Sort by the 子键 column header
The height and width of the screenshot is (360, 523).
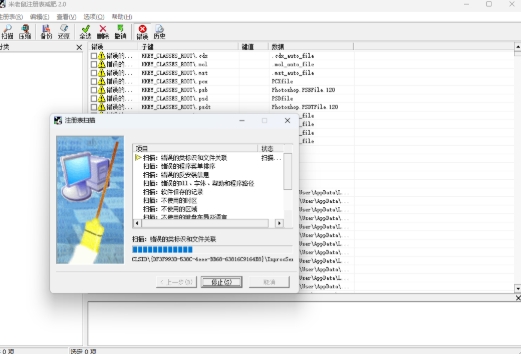(x=188, y=47)
